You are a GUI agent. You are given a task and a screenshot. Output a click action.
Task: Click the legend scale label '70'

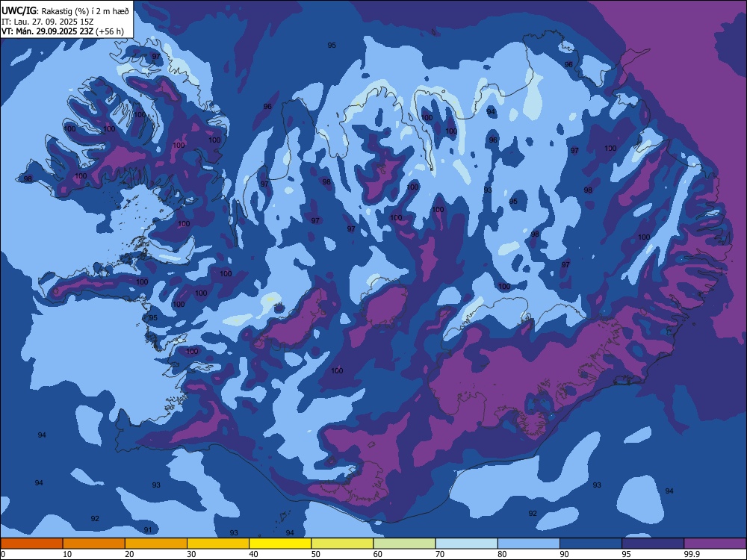point(440,554)
